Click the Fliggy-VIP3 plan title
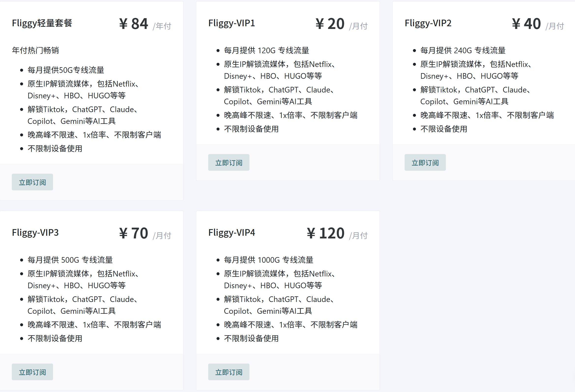 pyautogui.click(x=35, y=233)
